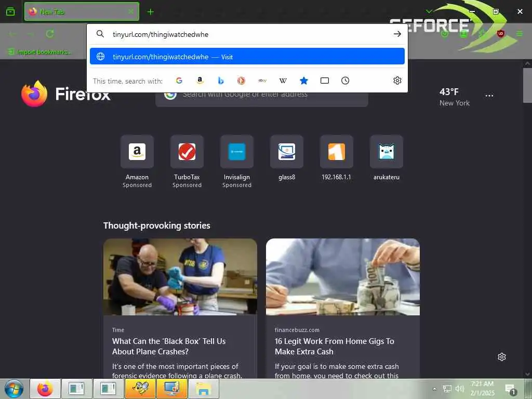Image resolution: width=532 pixels, height=399 pixels.
Task: Open the personalize new tab gear icon
Action: [x=501, y=357]
